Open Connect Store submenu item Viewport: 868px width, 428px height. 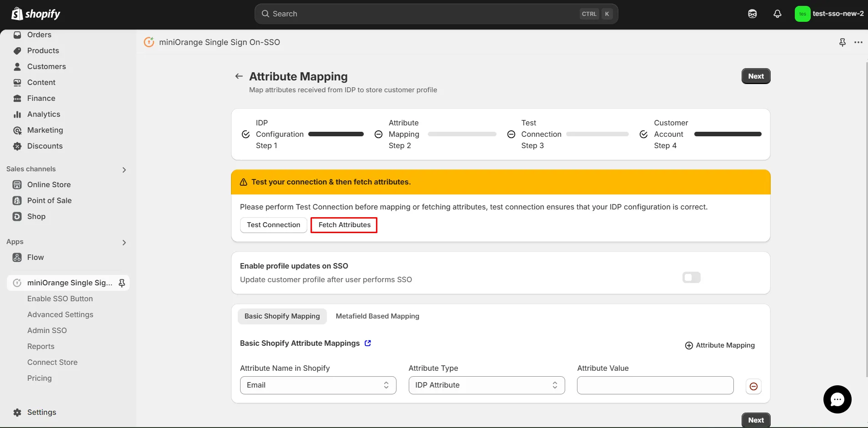tap(52, 362)
